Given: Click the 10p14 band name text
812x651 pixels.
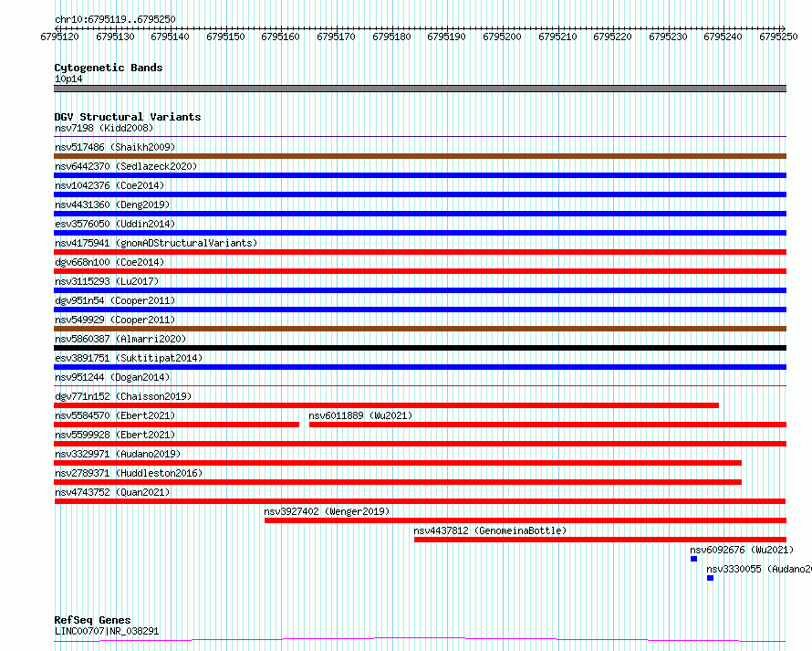Looking at the screenshot, I should tap(68, 79).
